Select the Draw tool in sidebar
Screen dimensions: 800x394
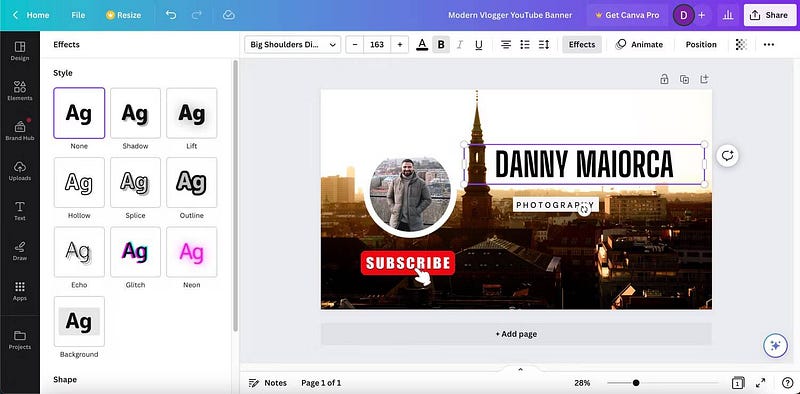click(19, 251)
